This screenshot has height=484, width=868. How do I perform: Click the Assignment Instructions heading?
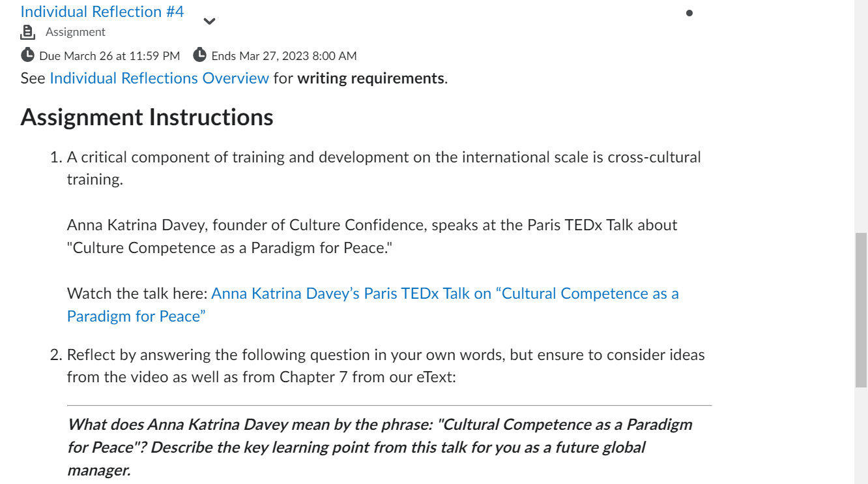coord(147,117)
